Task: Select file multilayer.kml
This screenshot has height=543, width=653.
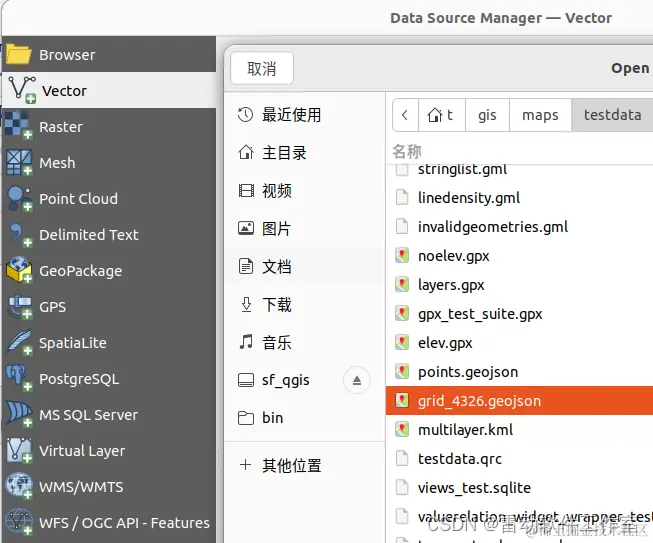Action: click(519, 430)
